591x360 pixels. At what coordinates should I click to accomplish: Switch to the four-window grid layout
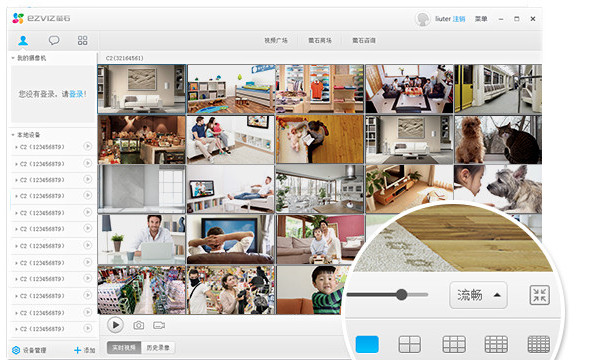tap(410, 344)
